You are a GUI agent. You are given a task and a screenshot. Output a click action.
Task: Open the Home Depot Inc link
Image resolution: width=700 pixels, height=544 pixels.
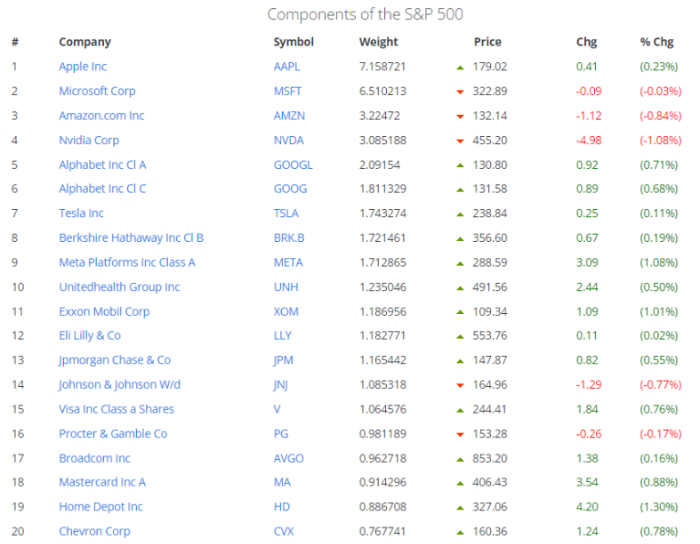click(x=100, y=507)
